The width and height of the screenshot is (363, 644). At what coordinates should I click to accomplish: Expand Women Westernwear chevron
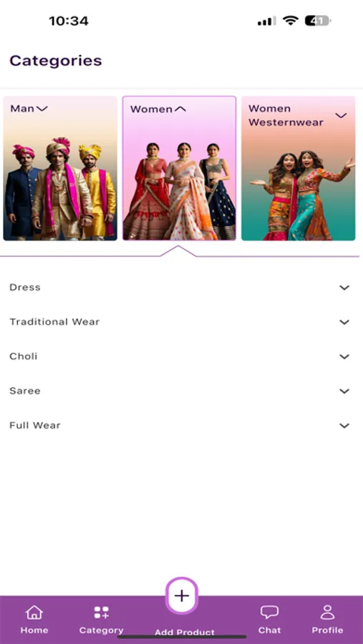pos(341,115)
